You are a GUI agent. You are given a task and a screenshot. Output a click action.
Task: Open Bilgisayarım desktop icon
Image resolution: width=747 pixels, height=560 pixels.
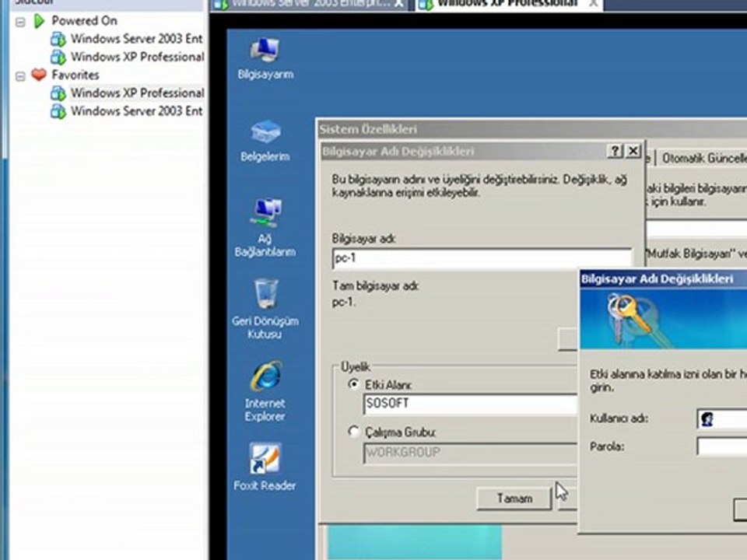[x=265, y=58]
